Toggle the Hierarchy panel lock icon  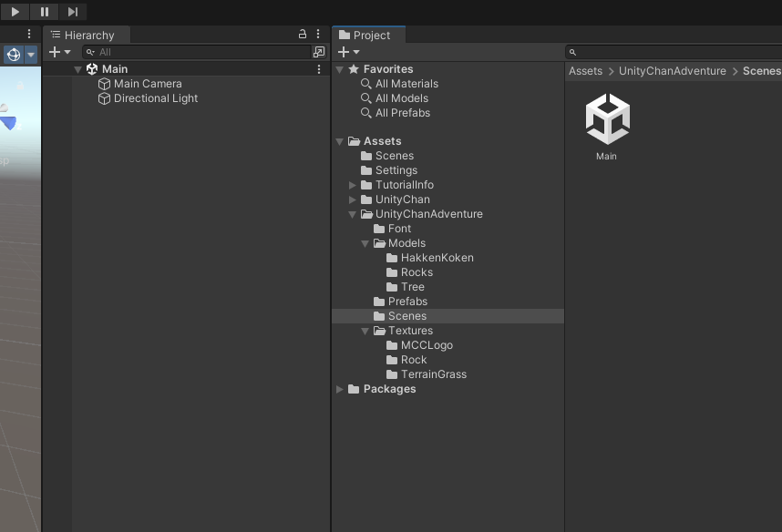click(303, 34)
